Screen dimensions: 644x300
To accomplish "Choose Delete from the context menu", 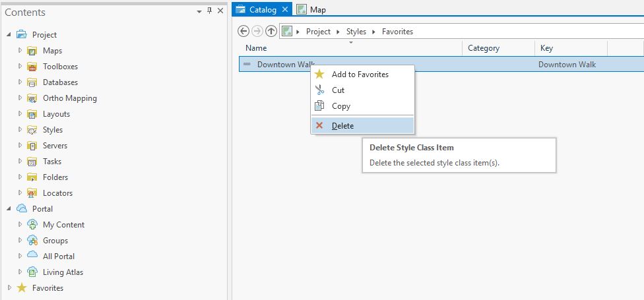I will pyautogui.click(x=342, y=126).
